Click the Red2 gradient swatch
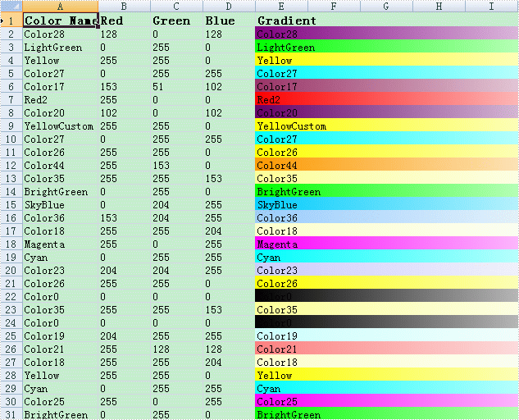The image size is (519, 420). (385, 100)
